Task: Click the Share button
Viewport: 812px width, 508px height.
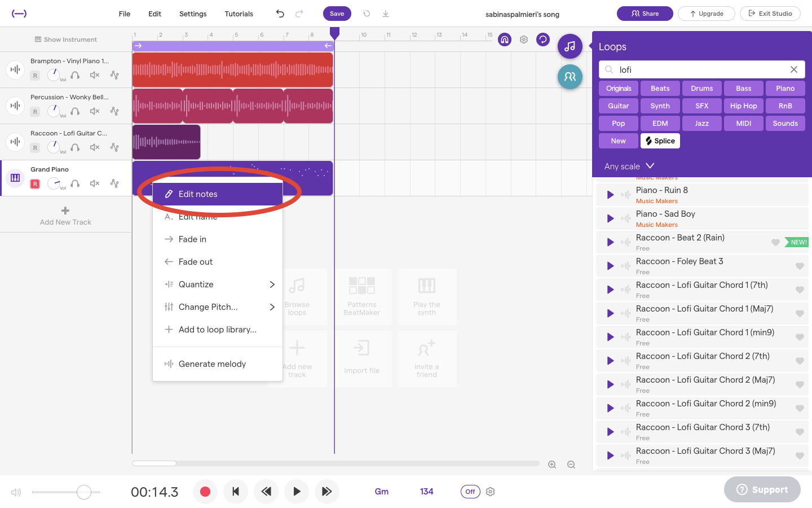Action: coord(645,14)
